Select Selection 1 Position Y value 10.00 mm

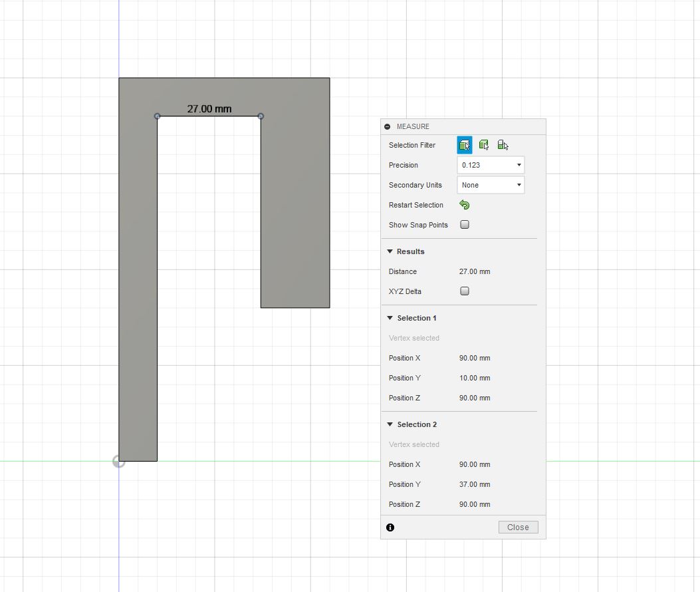(475, 378)
